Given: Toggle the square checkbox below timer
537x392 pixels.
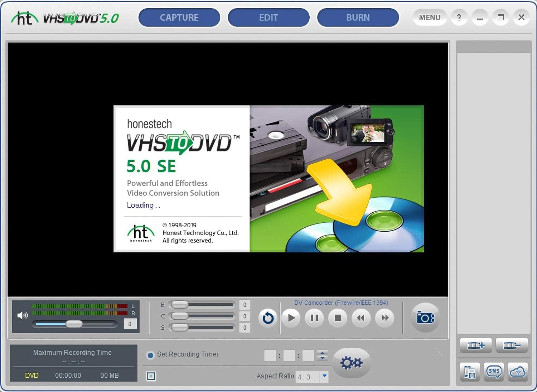Looking at the screenshot, I should (151, 376).
